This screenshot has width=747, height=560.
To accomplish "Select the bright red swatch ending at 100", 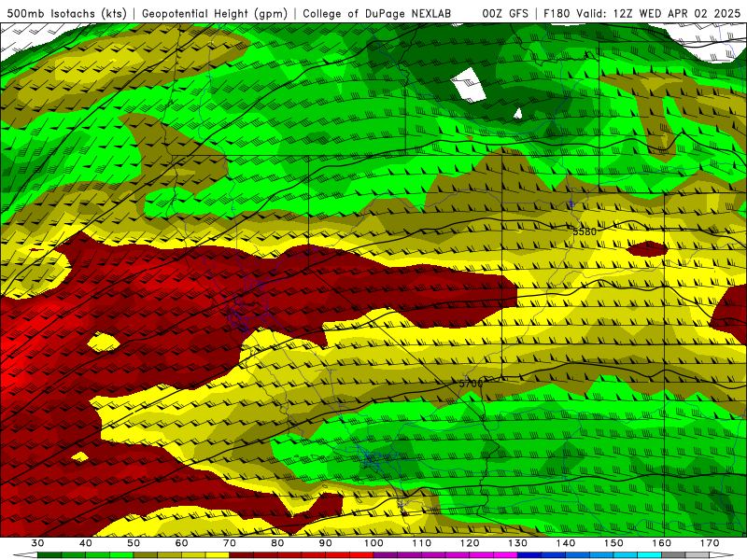I will point(361,555).
